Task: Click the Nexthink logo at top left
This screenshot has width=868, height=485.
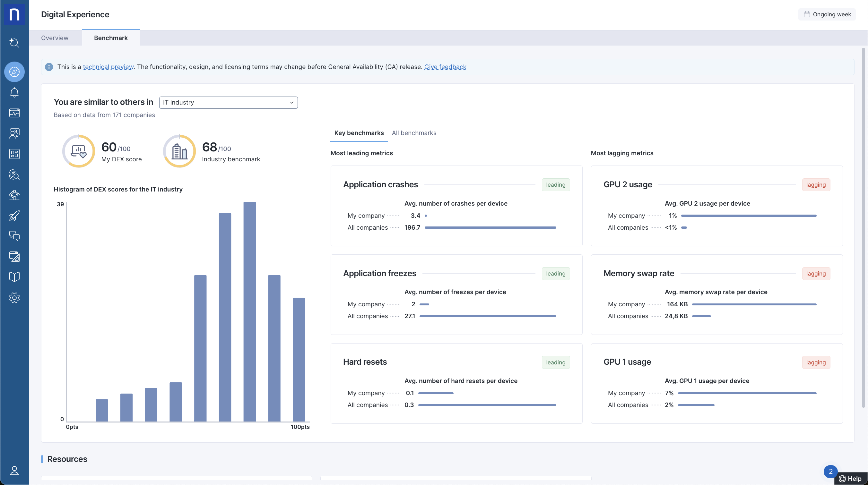Action: click(14, 14)
